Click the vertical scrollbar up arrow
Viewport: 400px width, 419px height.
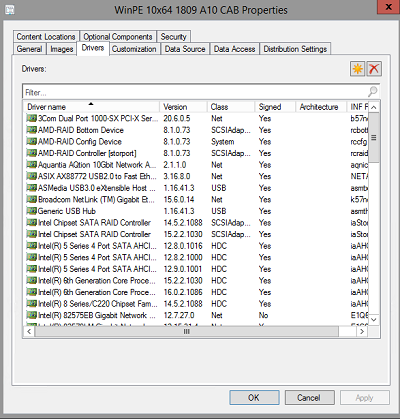click(x=374, y=107)
